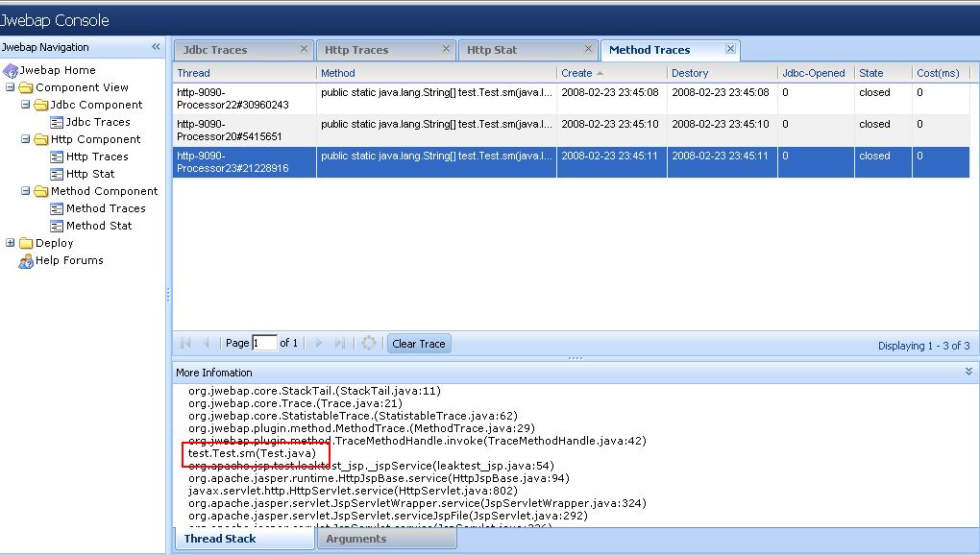
Task: Open Jdbc Traces from the navigation tree
Action: pos(97,122)
